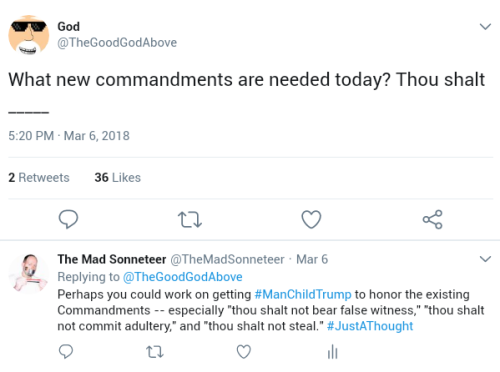Share the main tweet via share icon
The image size is (500, 372).
pos(432,219)
